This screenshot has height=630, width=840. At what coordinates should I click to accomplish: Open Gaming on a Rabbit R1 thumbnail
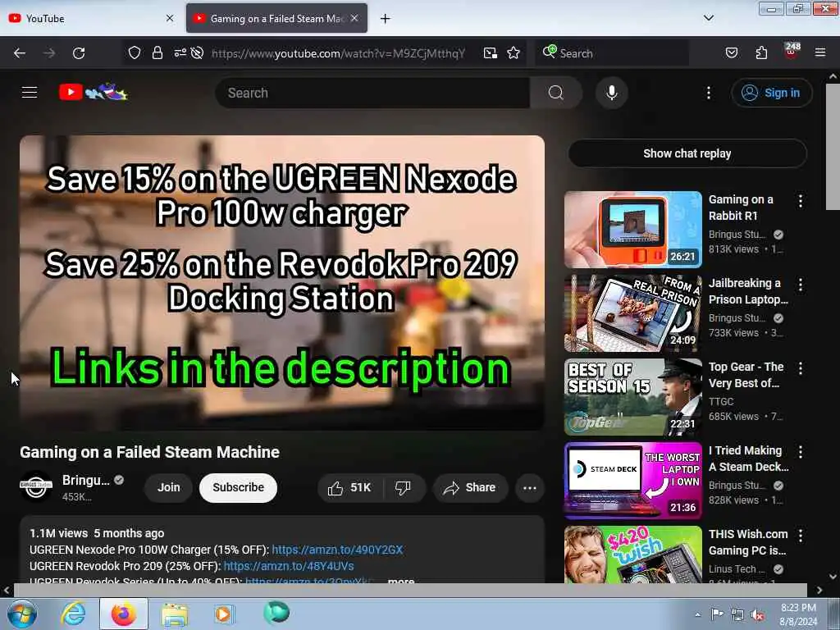pyautogui.click(x=633, y=230)
